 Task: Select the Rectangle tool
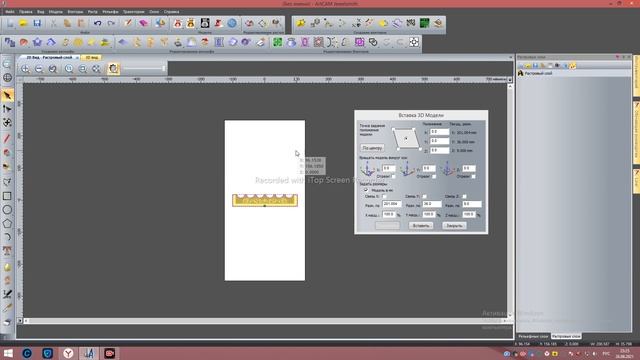[x=7, y=196]
